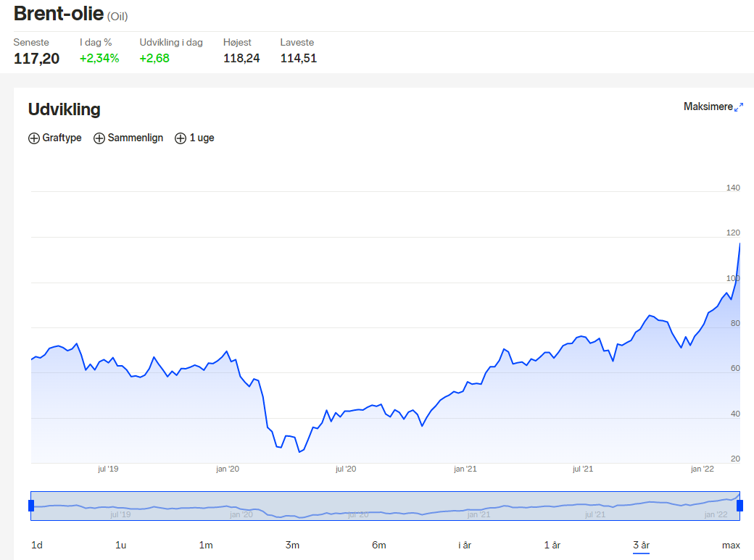Select the 1 år range
This screenshot has width=754, height=560.
(552, 545)
